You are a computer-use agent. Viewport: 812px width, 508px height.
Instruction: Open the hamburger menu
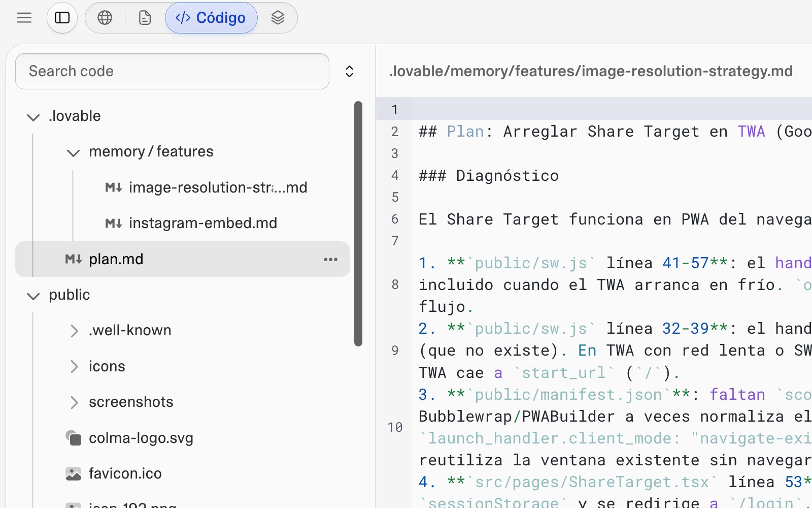click(24, 18)
